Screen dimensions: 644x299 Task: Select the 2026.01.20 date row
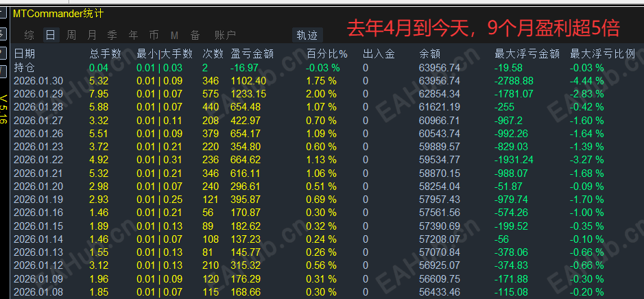click(38, 187)
